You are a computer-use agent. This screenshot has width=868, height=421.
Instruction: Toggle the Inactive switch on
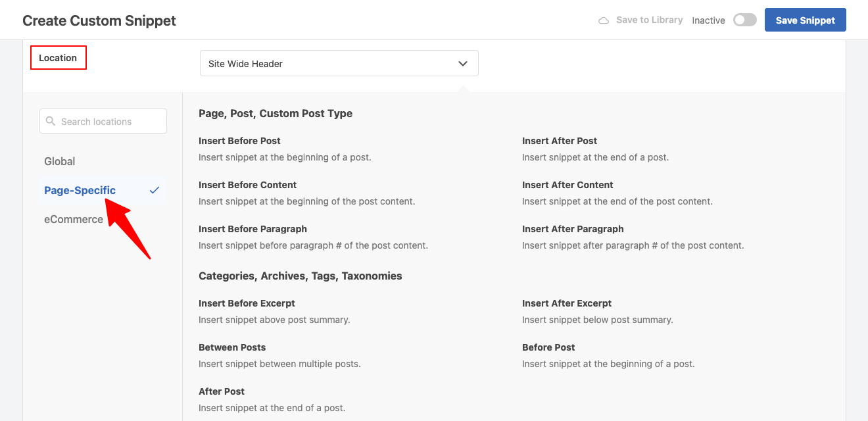point(745,20)
